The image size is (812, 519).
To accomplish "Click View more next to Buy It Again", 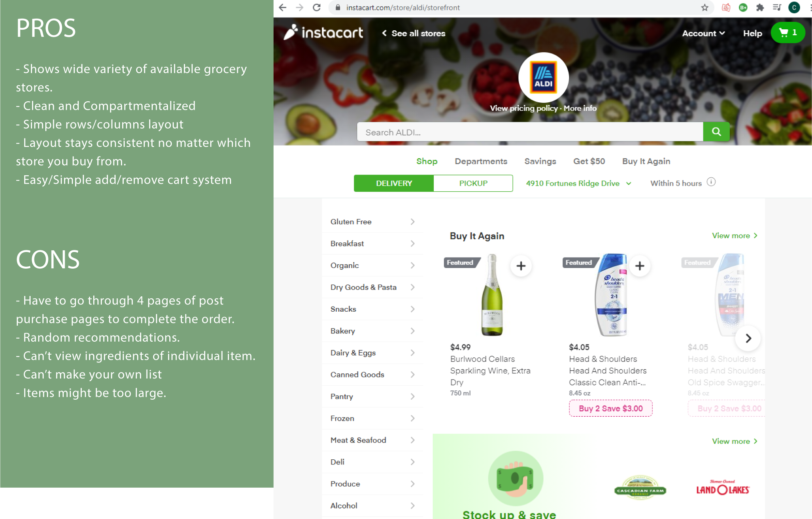I will pos(734,236).
